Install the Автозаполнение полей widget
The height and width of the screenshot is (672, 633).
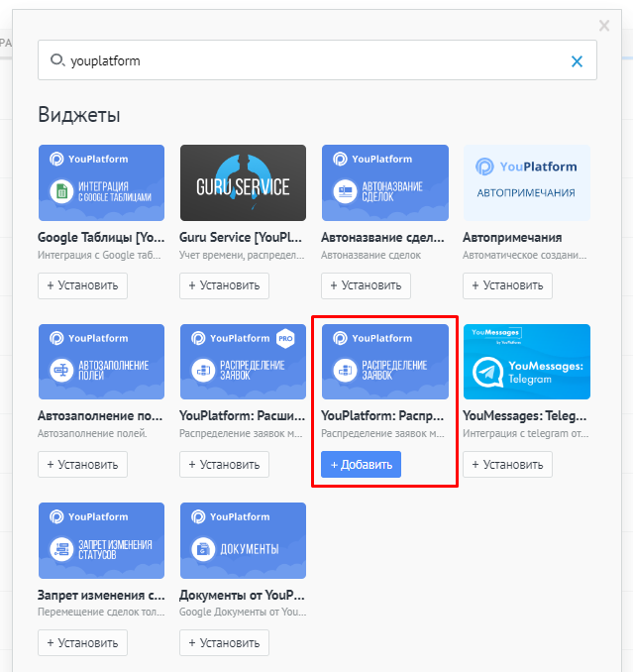(x=82, y=465)
